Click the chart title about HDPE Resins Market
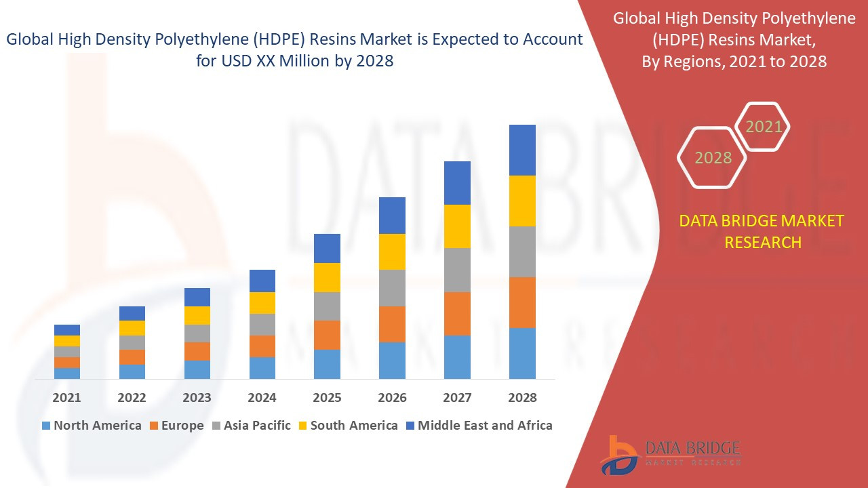 tap(294, 49)
